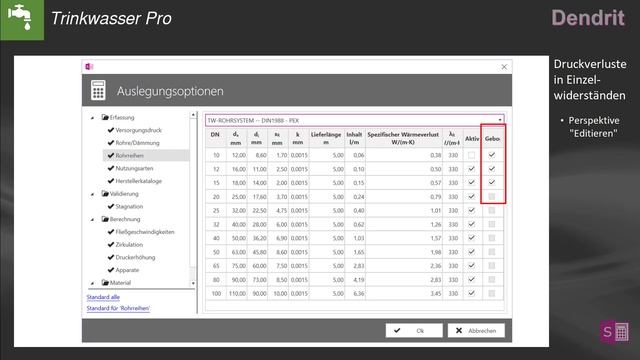Click the Berechnung folder icon
This screenshot has height=360, width=640.
105,219
